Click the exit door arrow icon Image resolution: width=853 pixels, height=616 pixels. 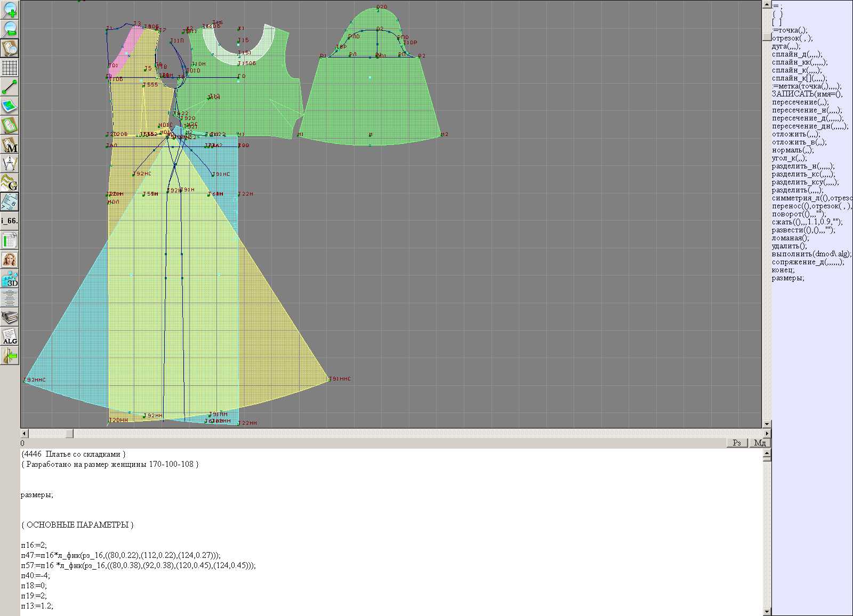coord(10,355)
